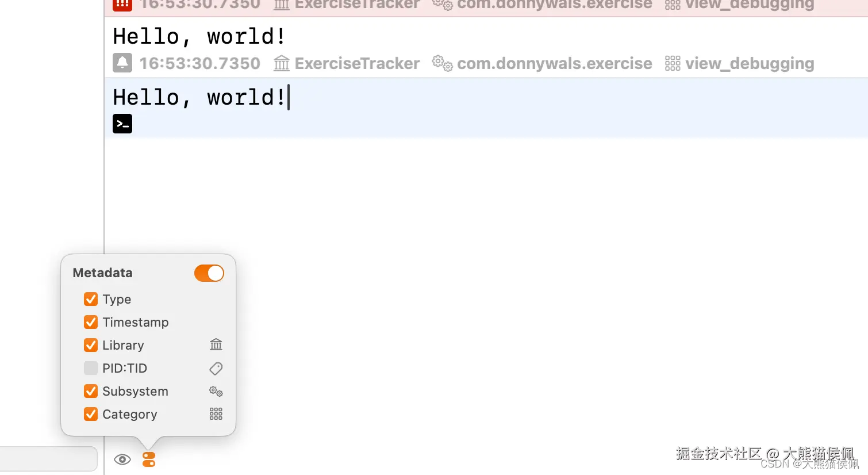This screenshot has height=475, width=868.
Task: Click the Metadata heading label
Action: pos(103,273)
